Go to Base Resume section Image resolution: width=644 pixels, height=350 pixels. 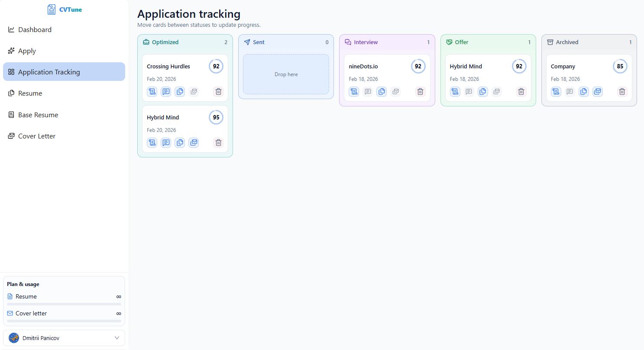pos(38,115)
